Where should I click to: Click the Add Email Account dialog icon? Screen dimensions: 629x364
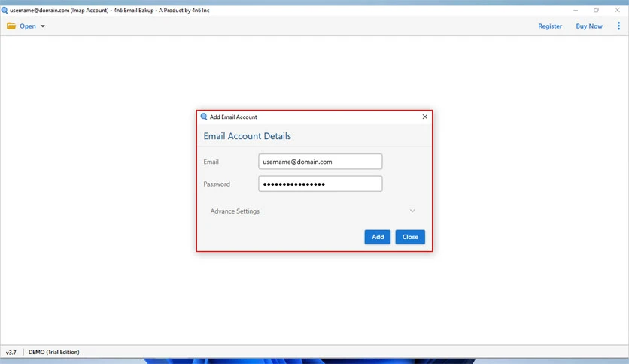204,117
